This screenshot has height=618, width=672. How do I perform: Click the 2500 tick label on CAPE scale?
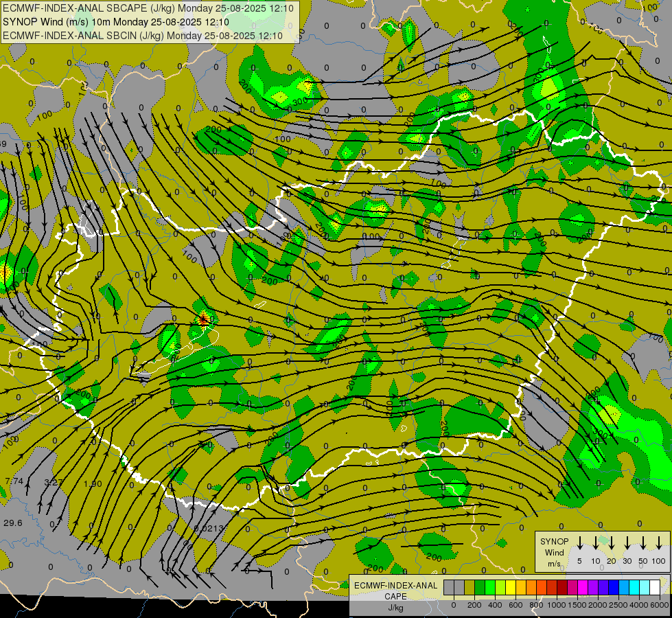point(618,605)
